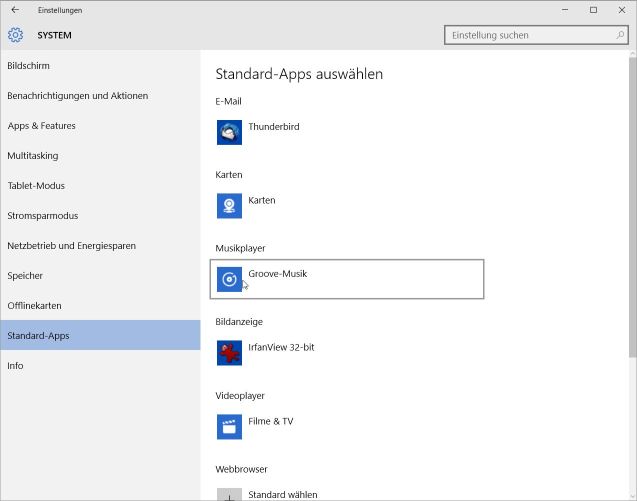Open Benachrichtigungen und Aktionen settings
Viewport: 637px width, 501px height.
pos(100,95)
